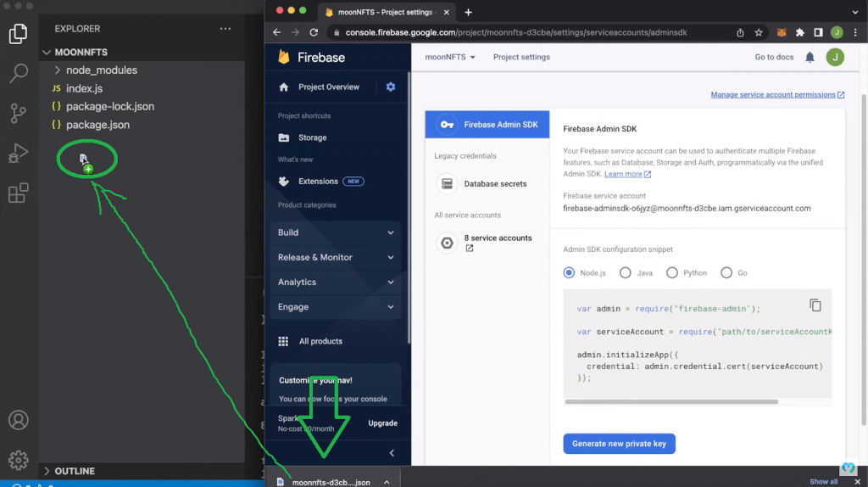Image resolution: width=868 pixels, height=487 pixels.
Task: Select Python radio button
Action: (x=672, y=272)
